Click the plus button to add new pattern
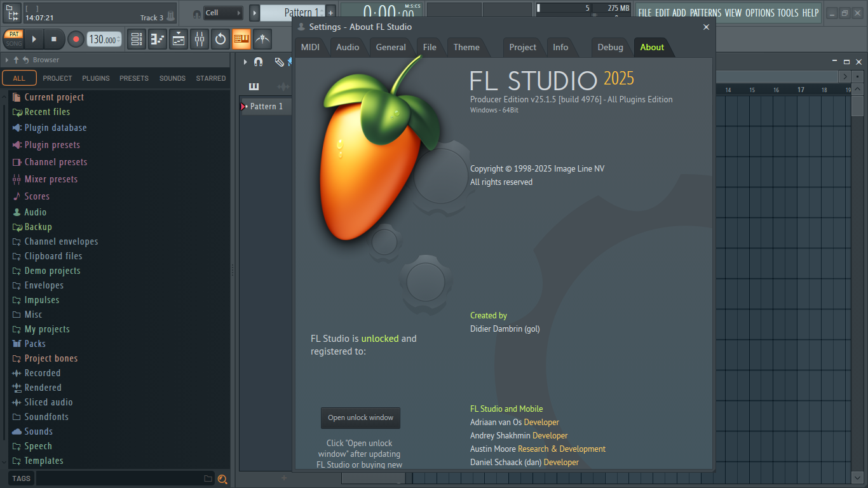This screenshot has width=868, height=488. 330,13
